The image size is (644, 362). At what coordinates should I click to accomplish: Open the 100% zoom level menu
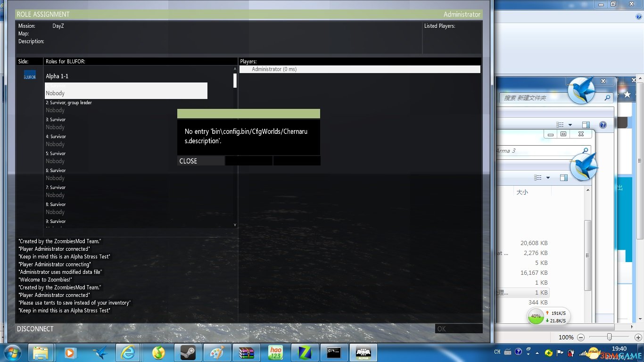(x=566, y=337)
